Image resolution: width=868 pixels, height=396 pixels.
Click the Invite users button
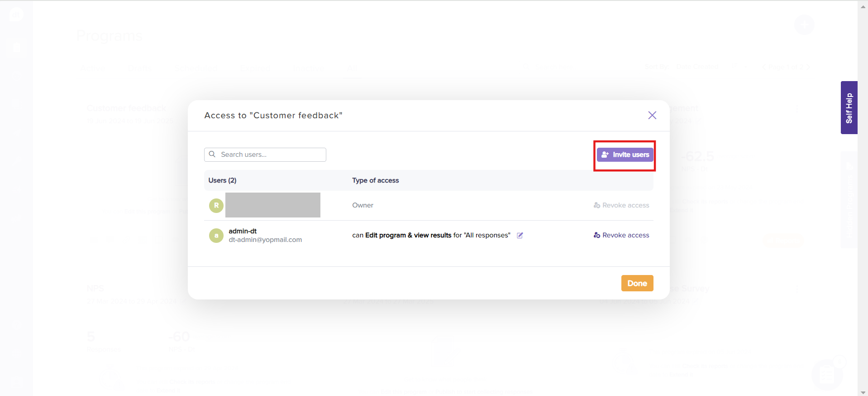click(625, 155)
